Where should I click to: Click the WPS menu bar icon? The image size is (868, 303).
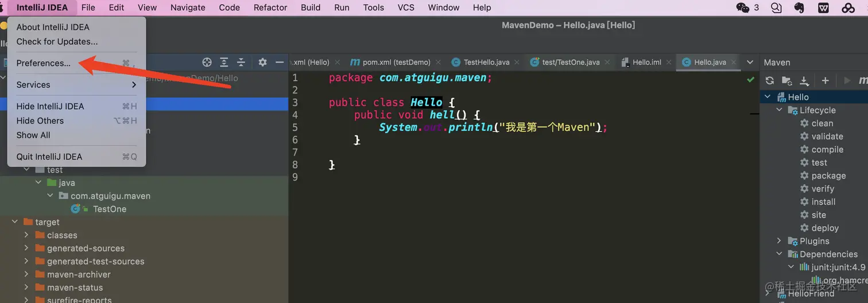pyautogui.click(x=823, y=7)
